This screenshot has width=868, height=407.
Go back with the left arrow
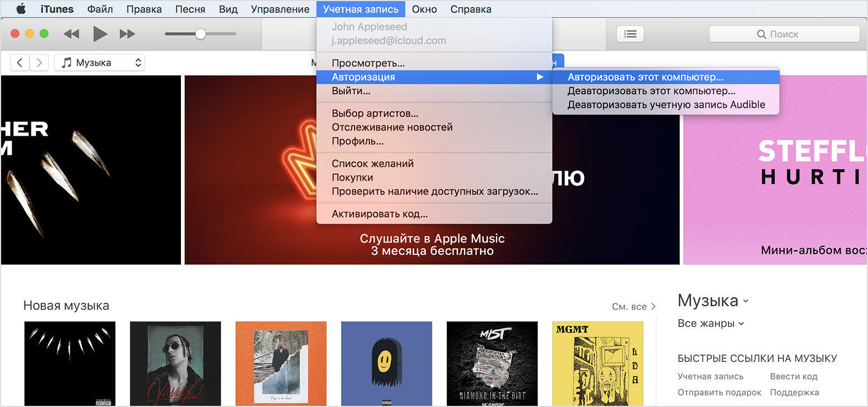point(20,63)
